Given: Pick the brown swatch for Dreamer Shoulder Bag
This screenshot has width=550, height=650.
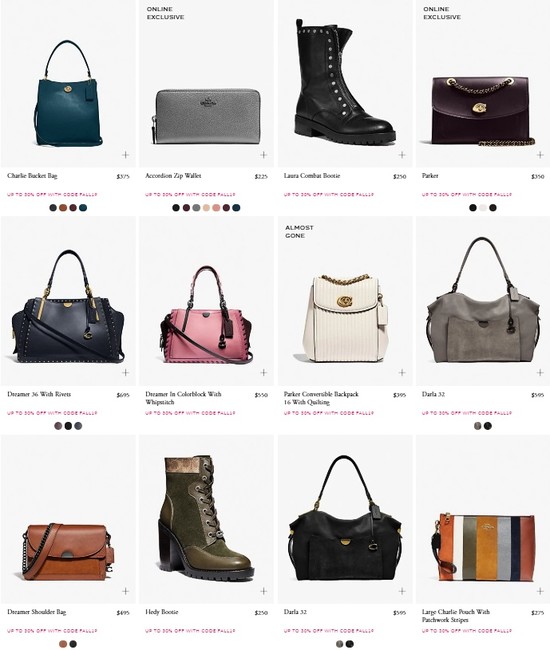Looking at the screenshot, I should click(63, 644).
